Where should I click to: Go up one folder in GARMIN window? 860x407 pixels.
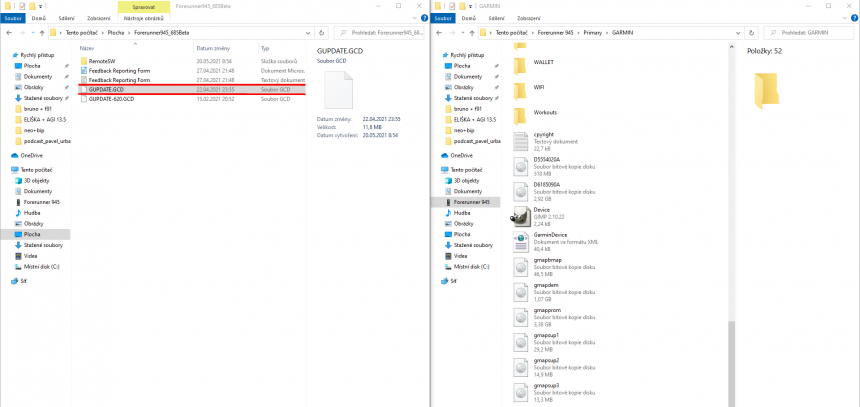[x=471, y=32]
